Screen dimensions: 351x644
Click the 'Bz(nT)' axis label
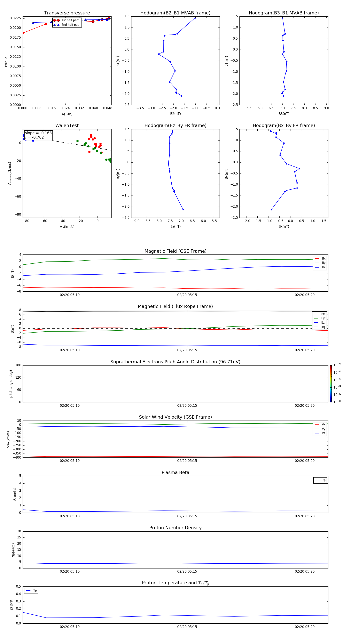click(x=175, y=227)
